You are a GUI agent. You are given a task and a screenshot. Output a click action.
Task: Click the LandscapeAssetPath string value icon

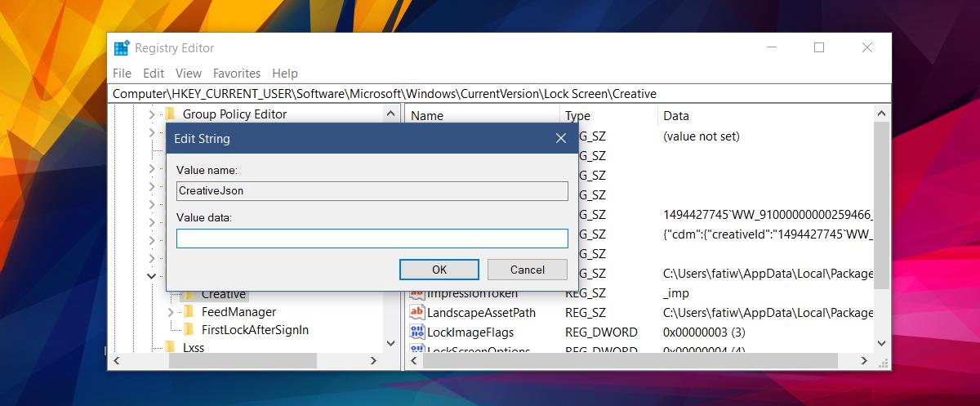416,313
